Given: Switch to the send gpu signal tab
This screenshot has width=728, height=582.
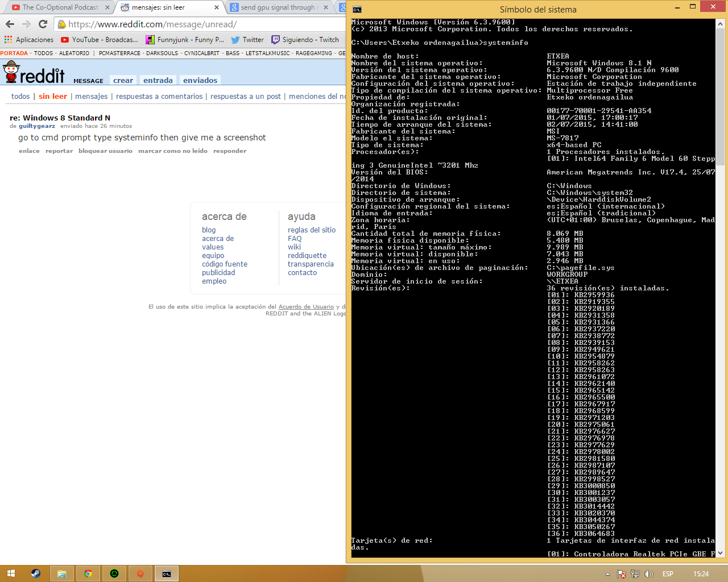Looking at the screenshot, I should [x=280, y=7].
